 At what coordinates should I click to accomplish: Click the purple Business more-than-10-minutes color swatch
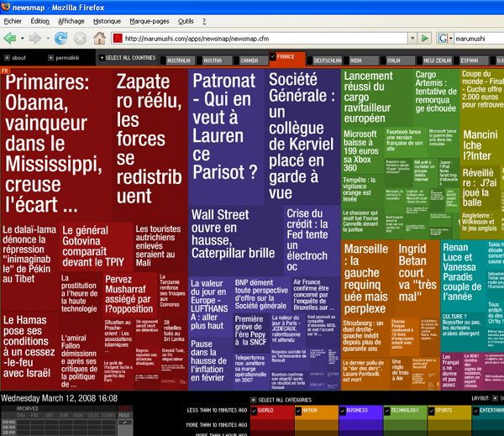(360, 425)
